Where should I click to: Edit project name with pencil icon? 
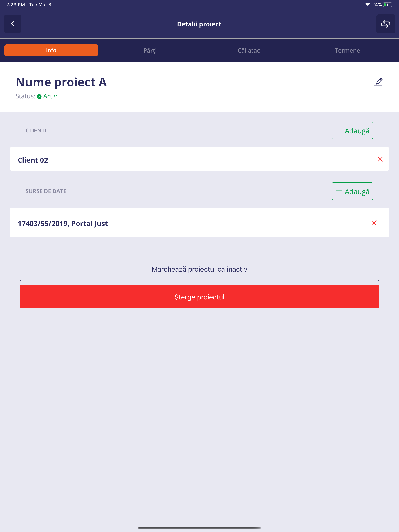[x=378, y=82]
